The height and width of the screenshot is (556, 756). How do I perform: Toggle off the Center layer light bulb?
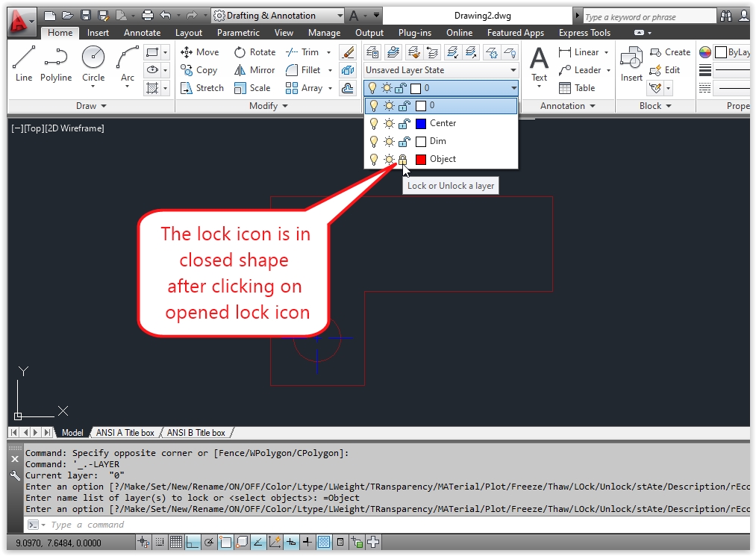pyautogui.click(x=373, y=123)
